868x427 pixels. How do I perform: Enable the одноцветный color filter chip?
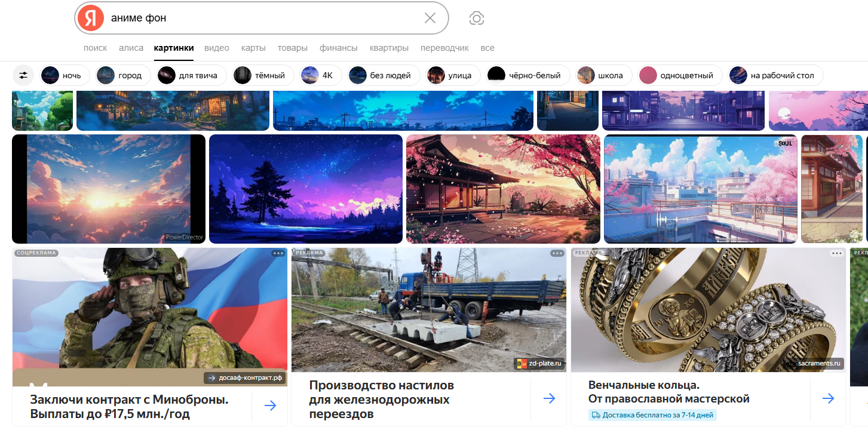click(680, 75)
